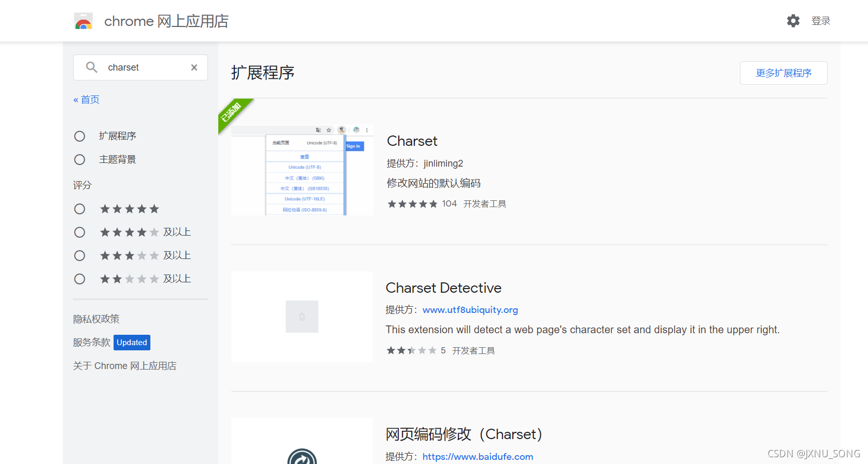Click the 修改网站的默认编码 description

[x=433, y=183]
